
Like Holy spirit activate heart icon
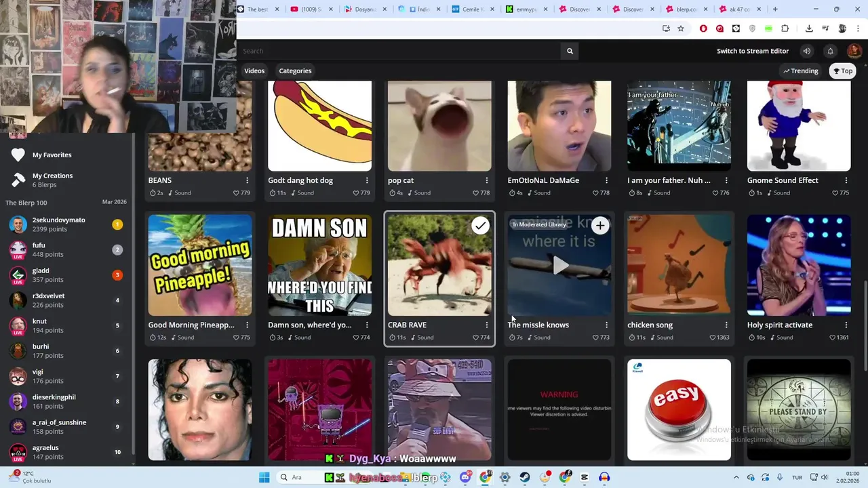[833, 338]
